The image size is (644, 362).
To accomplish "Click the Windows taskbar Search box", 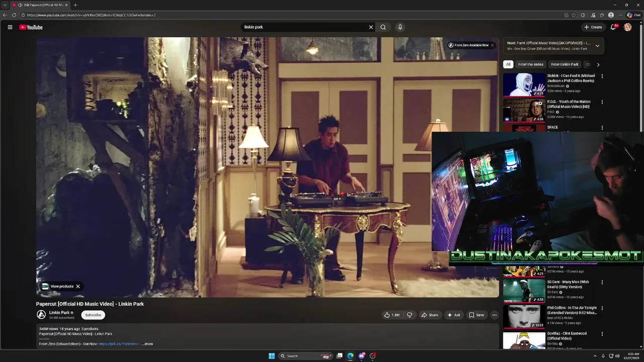I will point(306,356).
